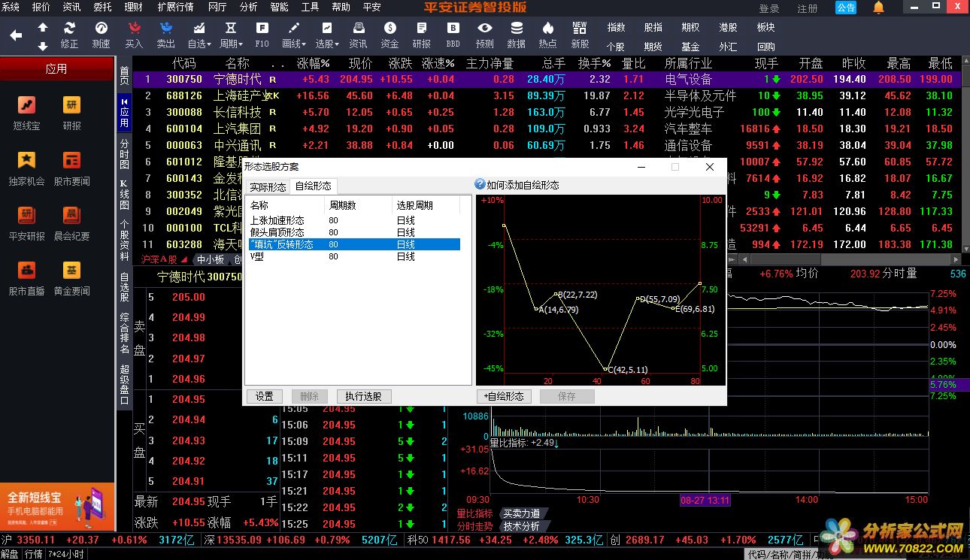Sort by the 涨幅% column header
Viewport: 970px width, 560px height.
[314, 63]
